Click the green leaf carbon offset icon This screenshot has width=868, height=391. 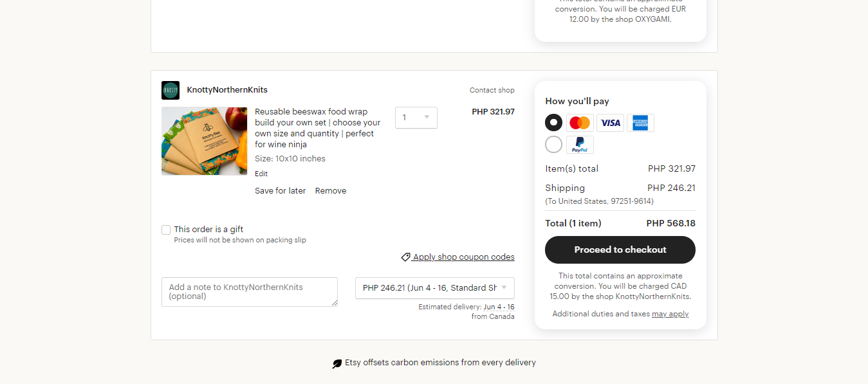click(337, 363)
